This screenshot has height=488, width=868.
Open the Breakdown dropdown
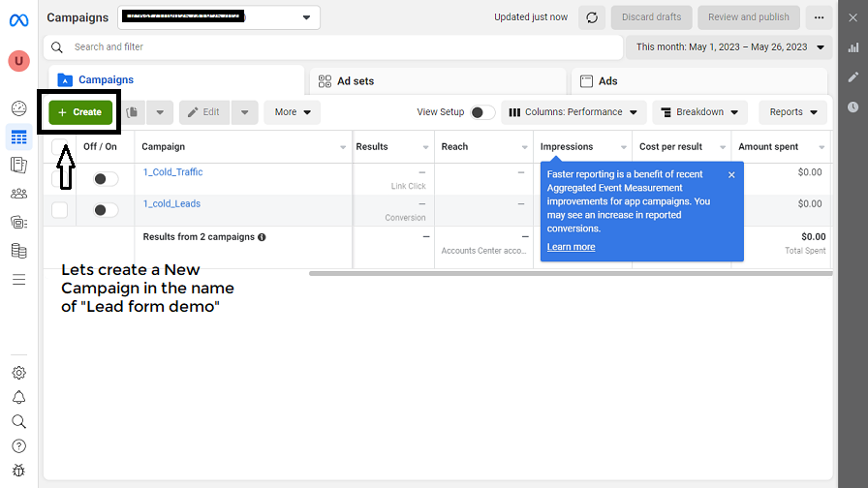[700, 112]
